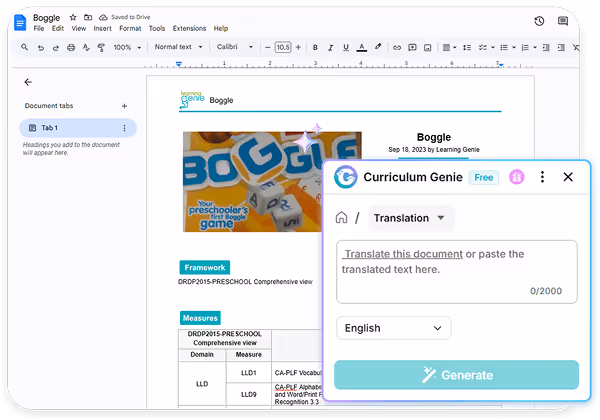
Task: Open the English language dropdown
Action: point(394,328)
